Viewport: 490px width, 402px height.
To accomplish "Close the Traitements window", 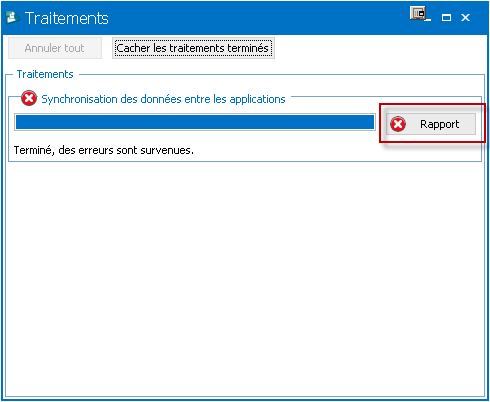I will tap(465, 17).
